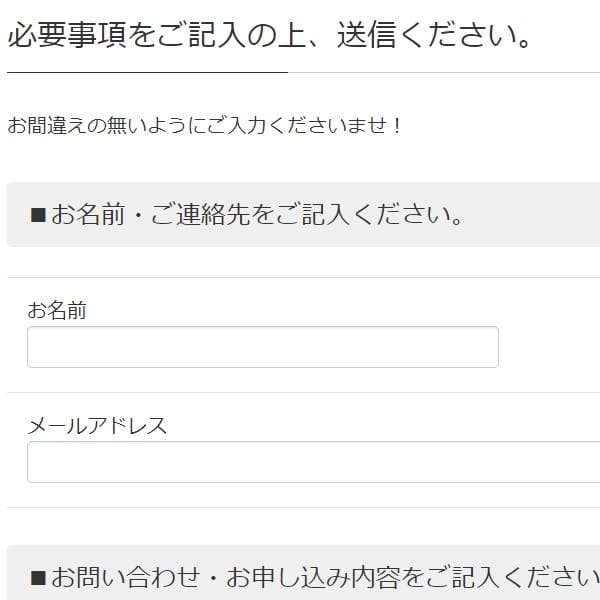The width and height of the screenshot is (600, 600).
Task: Click the divider between name and email fields
Action: pos(304,392)
